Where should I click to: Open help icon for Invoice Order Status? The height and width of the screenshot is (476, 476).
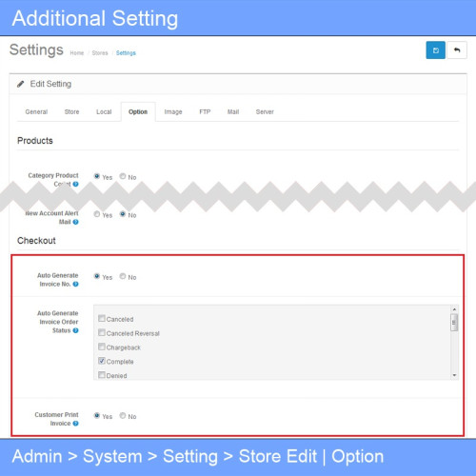click(75, 330)
